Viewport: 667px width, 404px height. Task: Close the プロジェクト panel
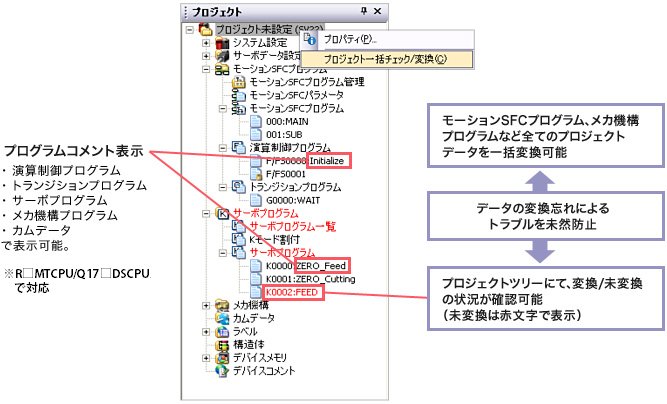point(377,10)
